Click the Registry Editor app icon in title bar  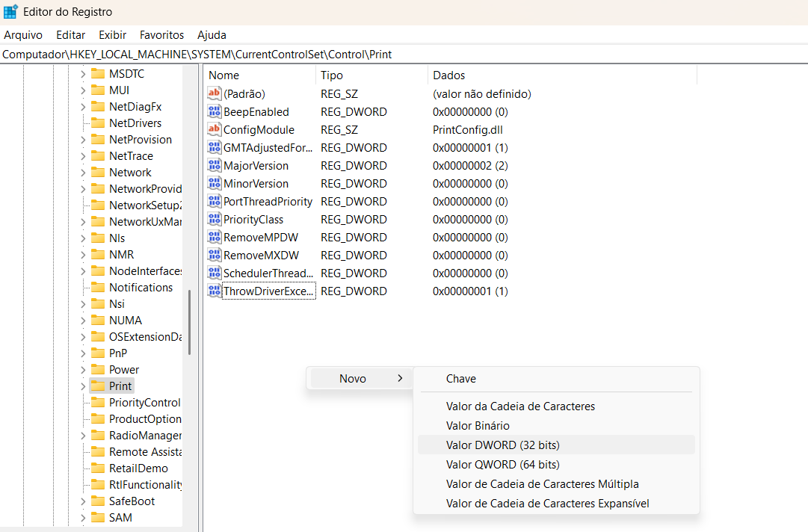point(10,12)
